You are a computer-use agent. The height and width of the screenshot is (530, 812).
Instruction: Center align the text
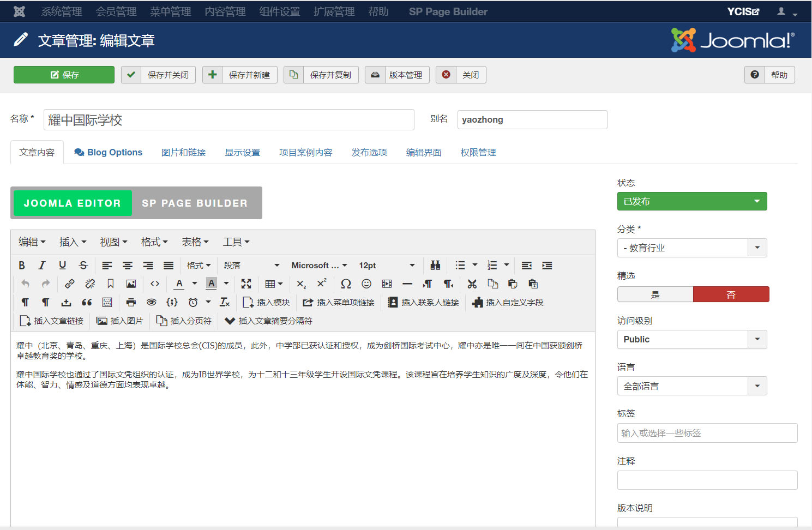coord(128,266)
